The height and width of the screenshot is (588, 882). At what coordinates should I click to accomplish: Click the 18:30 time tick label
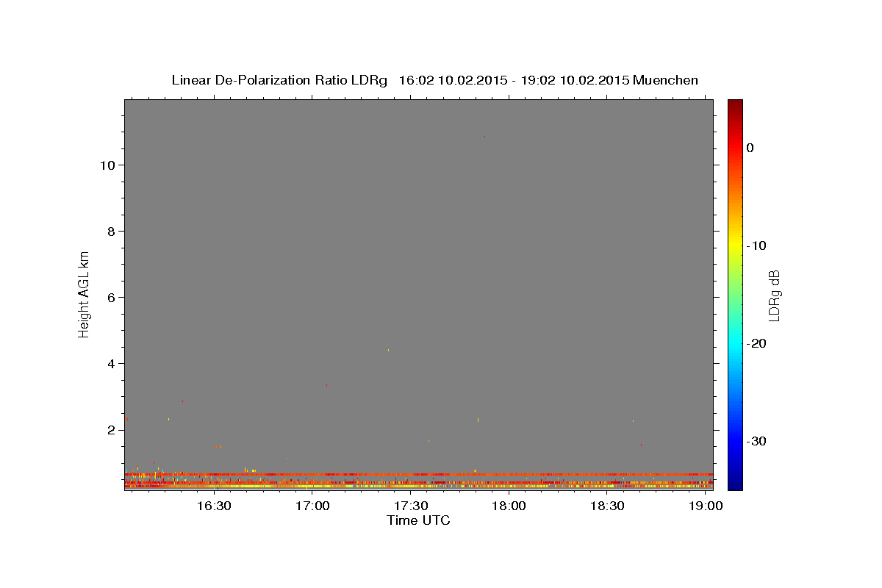coord(607,506)
